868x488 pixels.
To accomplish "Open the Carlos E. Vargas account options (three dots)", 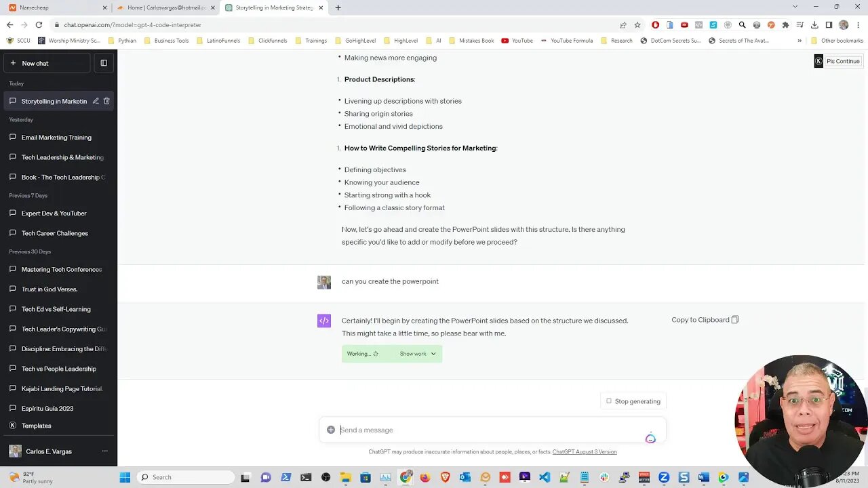I will point(104,451).
